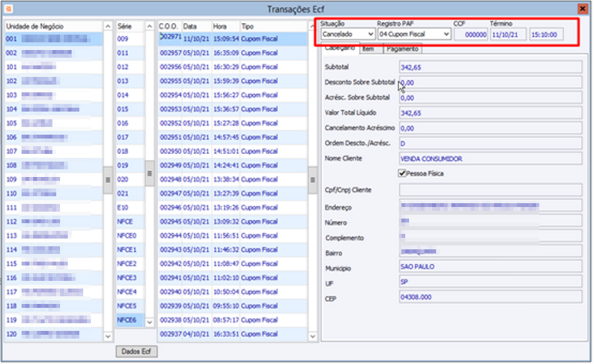The width and height of the screenshot is (594, 364).
Task: Click the Valor Total Líquido field
Action: tap(490, 113)
